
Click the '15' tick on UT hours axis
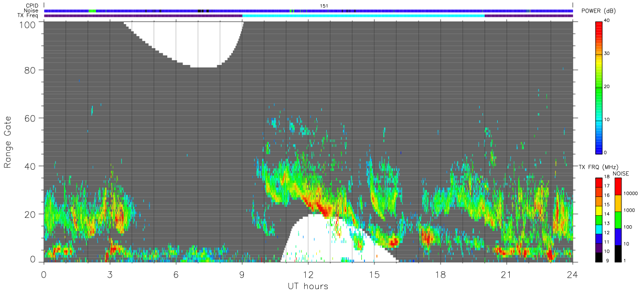coord(374,274)
